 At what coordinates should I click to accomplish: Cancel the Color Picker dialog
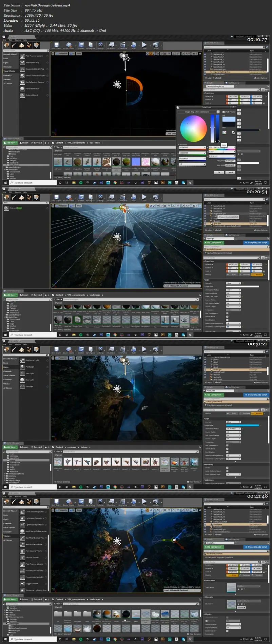click(x=230, y=172)
